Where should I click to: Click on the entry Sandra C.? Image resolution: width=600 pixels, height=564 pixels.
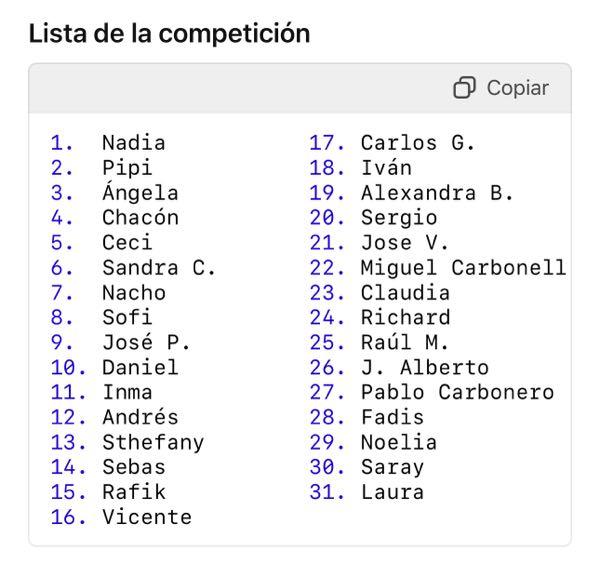(159, 268)
